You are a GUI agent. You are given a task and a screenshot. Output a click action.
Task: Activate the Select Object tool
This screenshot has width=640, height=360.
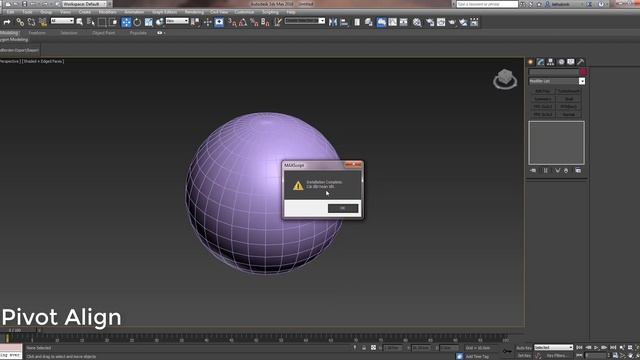tap(80, 22)
